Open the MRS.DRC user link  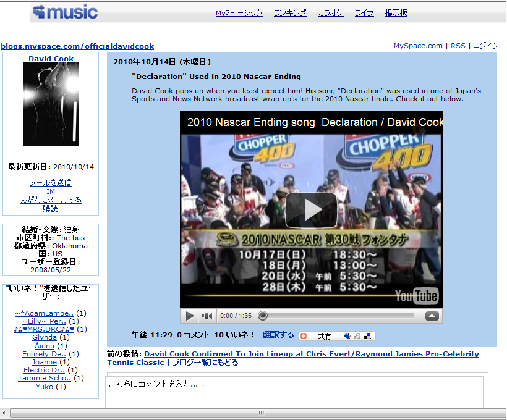pyautogui.click(x=45, y=329)
